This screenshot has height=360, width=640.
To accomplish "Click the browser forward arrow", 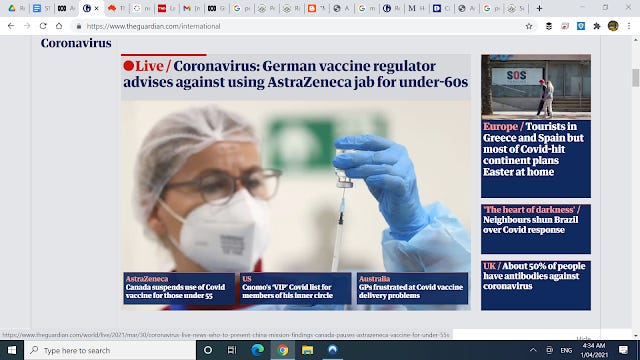I will click(27, 26).
